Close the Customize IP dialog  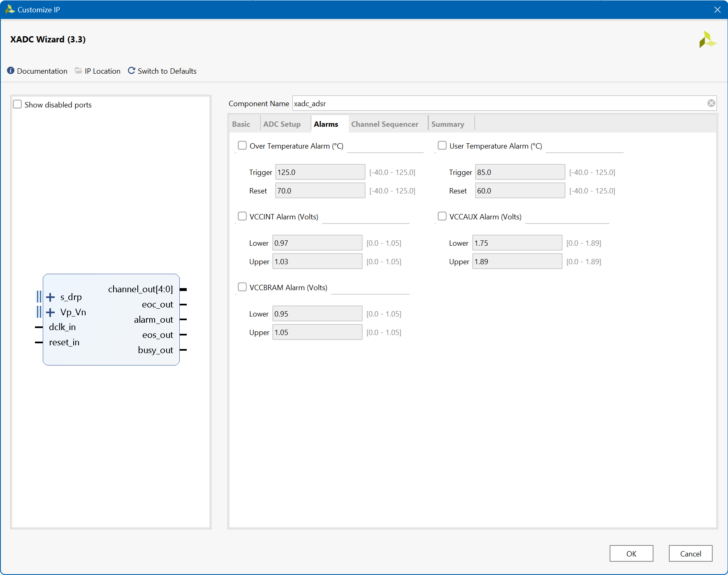coord(717,9)
